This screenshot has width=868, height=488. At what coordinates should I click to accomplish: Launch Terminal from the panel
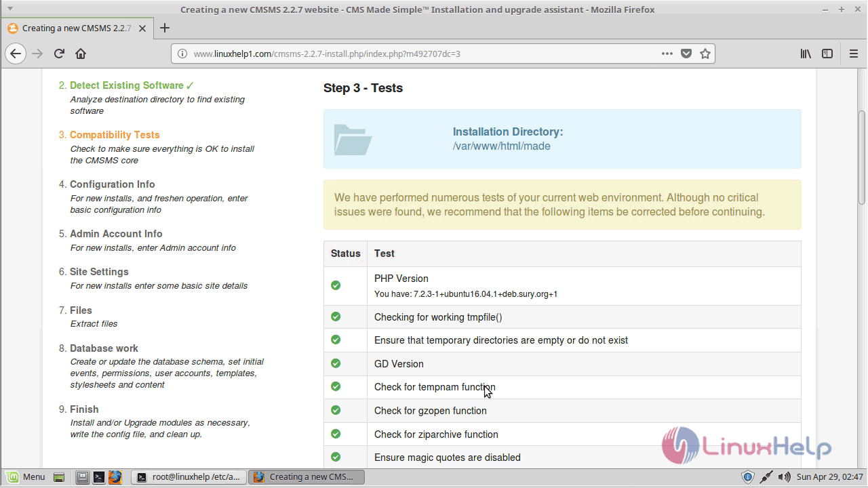coord(98,477)
